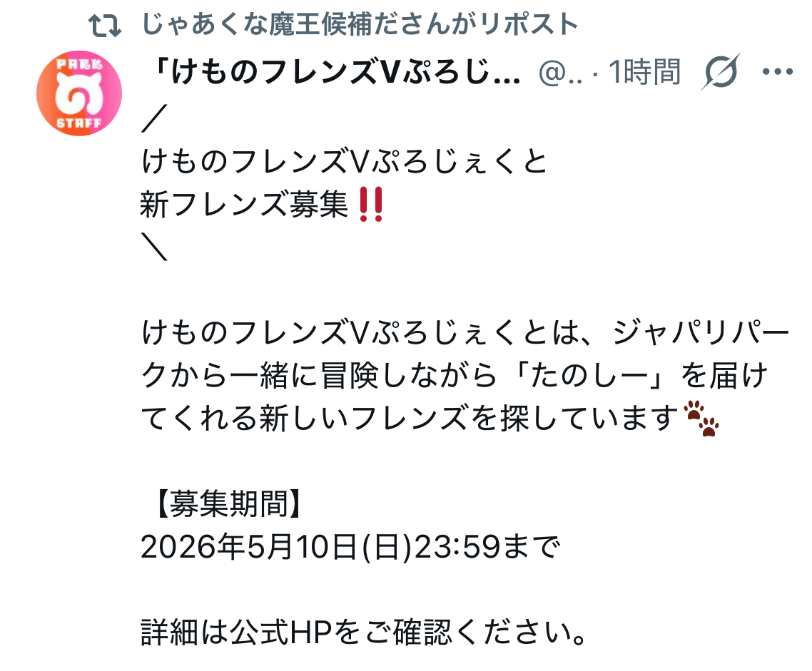Click the 2026年5月10日(日)23:59まで deadline line
Screen dimensions: 812x671
[350, 546]
